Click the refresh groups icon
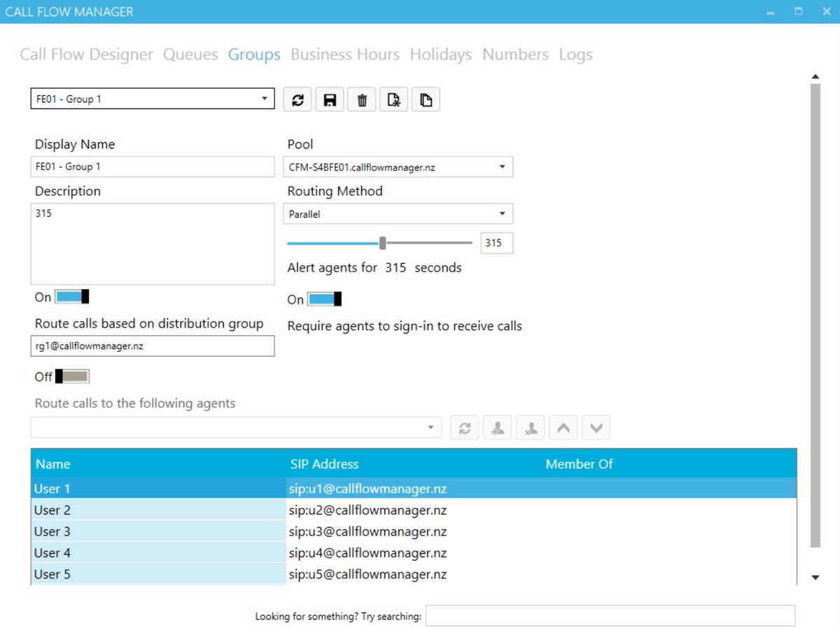 [297, 99]
